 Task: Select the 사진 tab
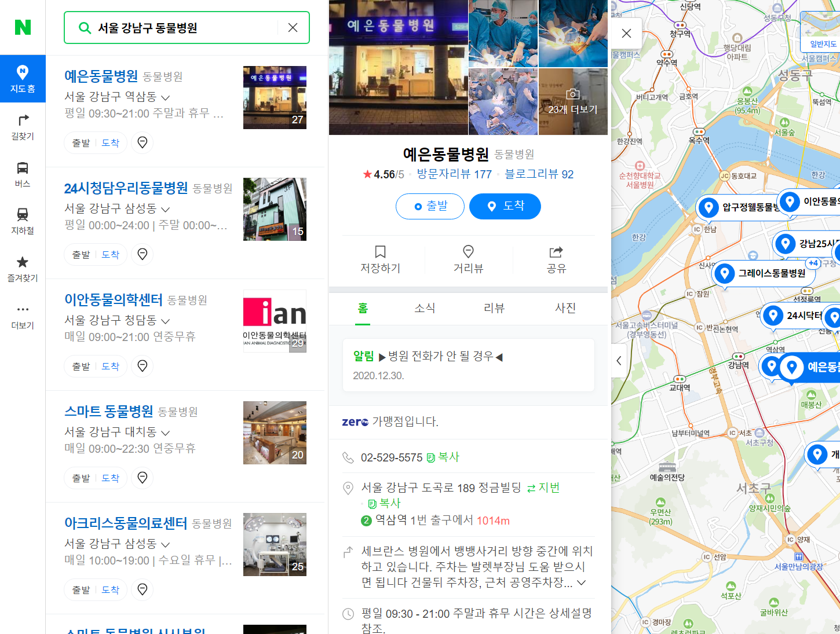tap(565, 308)
